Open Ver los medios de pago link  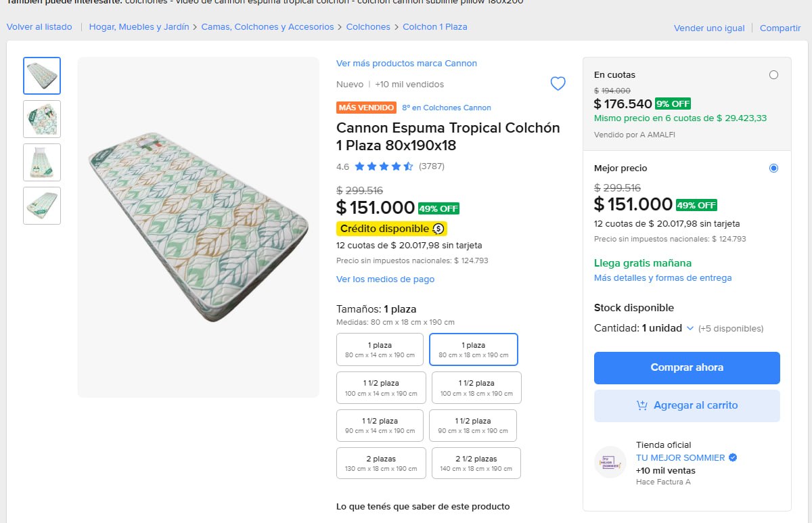pyautogui.click(x=385, y=279)
